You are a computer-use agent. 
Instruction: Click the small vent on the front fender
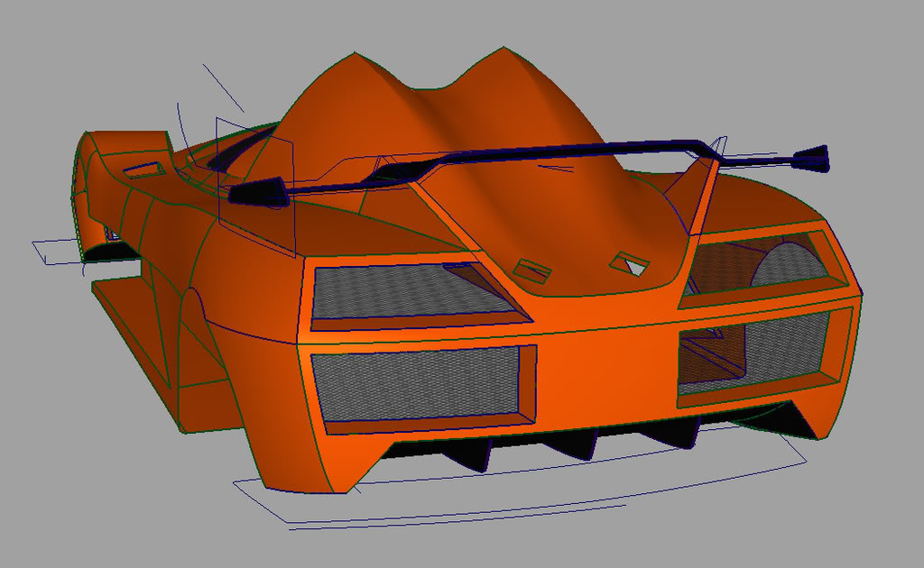144,169
